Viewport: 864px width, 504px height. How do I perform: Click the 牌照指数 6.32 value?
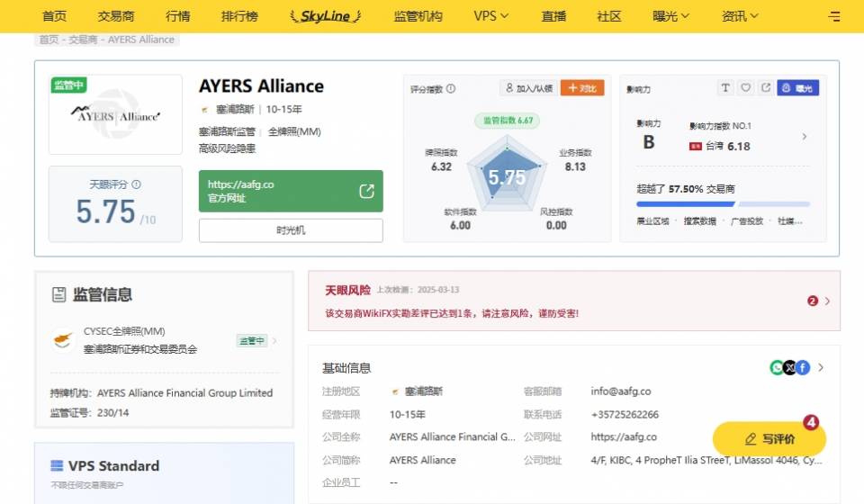tap(441, 166)
